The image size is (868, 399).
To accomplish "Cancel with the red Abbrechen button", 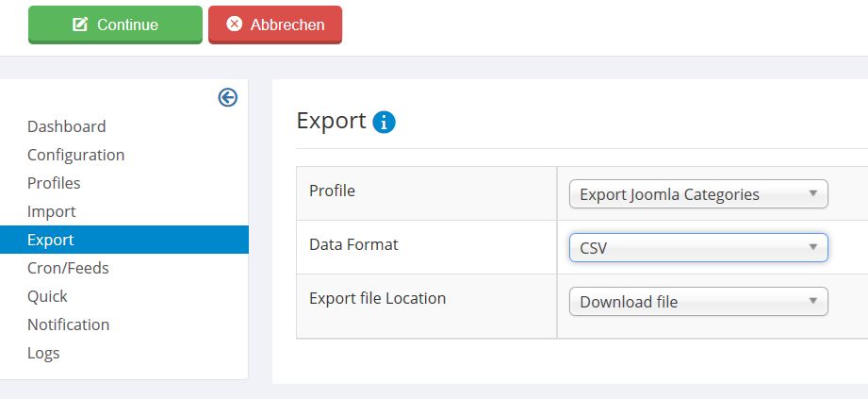I will tap(275, 25).
